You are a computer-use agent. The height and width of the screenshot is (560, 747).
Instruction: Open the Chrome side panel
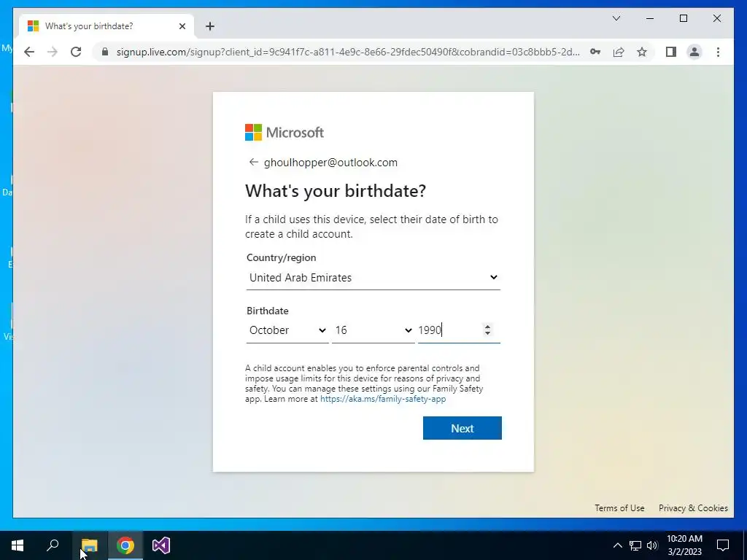671,52
